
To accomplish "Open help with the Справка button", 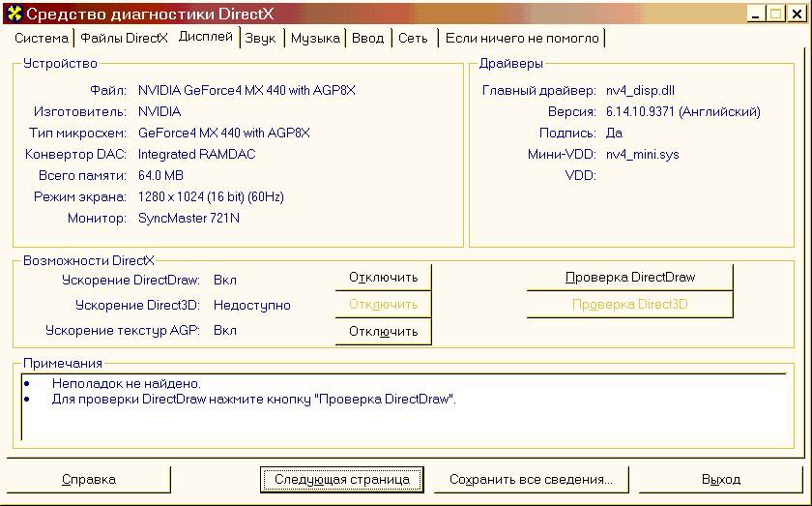I will click(x=89, y=479).
